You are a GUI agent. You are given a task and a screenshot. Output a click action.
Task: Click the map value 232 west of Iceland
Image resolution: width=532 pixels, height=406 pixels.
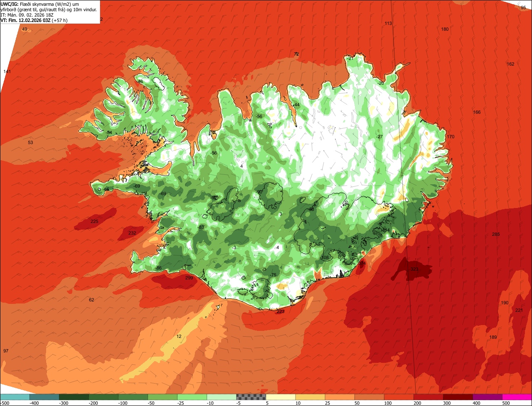tap(132, 233)
